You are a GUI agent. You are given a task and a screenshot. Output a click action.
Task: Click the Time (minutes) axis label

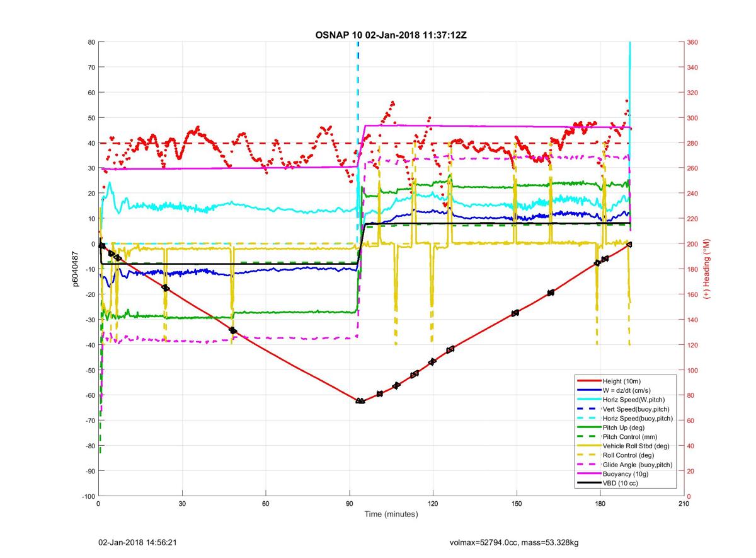(x=391, y=514)
